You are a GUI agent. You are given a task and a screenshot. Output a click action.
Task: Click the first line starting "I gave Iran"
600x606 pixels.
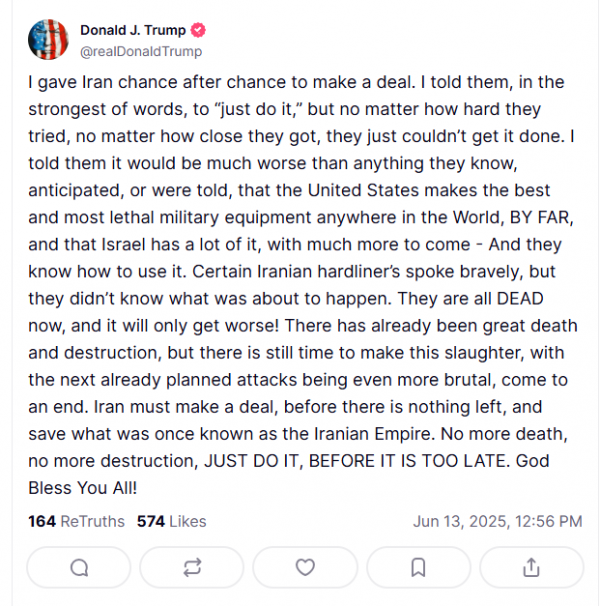point(296,82)
